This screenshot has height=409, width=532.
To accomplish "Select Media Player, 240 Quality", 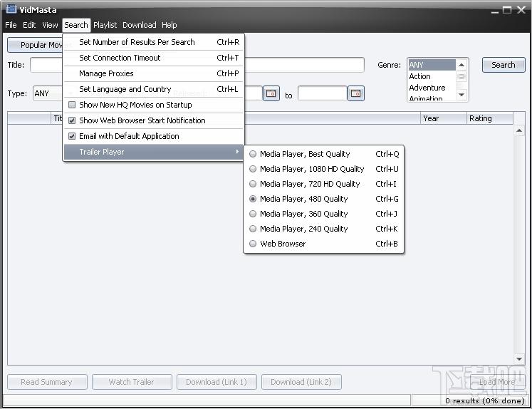I will pos(323,229).
